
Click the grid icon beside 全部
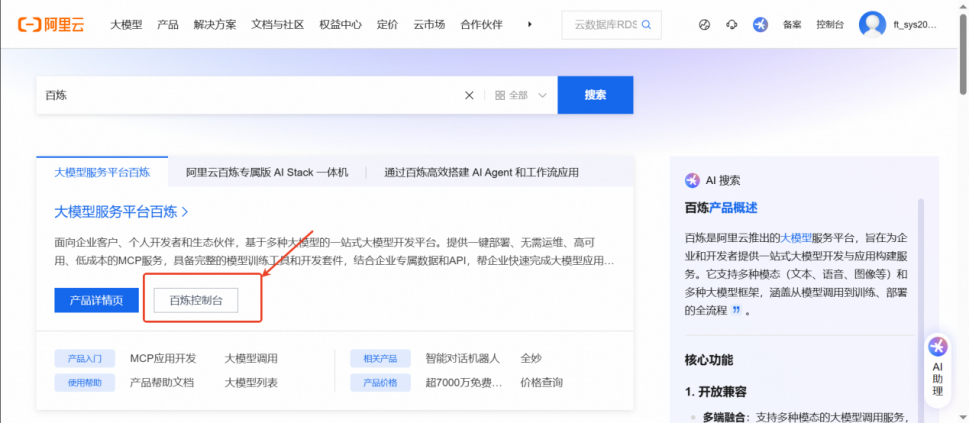[500, 95]
